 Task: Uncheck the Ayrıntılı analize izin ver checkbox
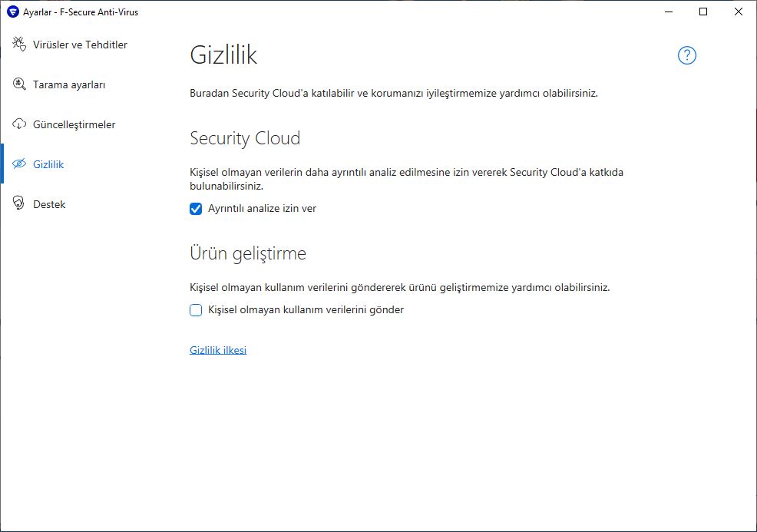coord(196,209)
